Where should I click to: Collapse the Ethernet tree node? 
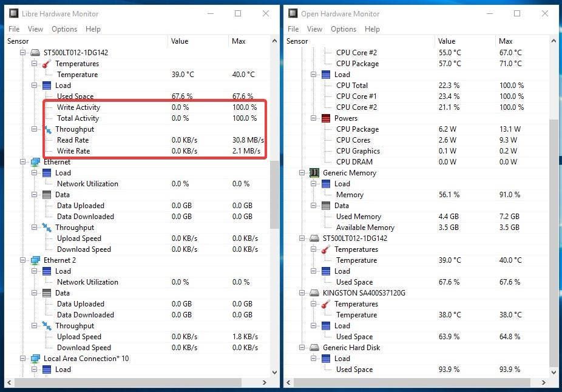(x=22, y=162)
